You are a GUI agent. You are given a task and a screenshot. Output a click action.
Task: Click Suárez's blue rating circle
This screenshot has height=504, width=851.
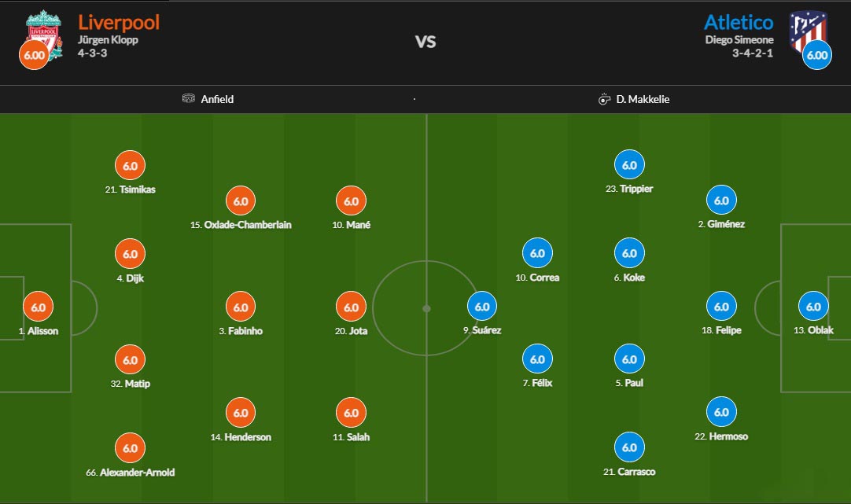pyautogui.click(x=482, y=307)
